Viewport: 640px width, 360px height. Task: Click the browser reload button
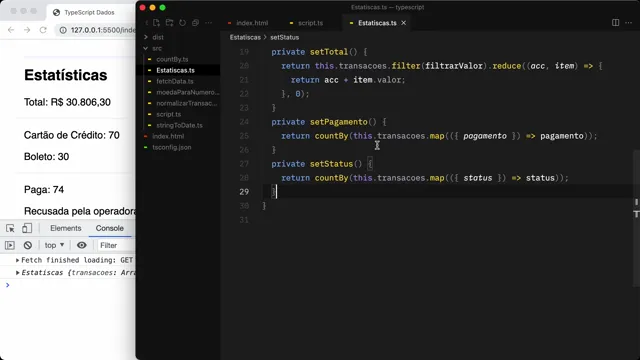tap(43, 30)
